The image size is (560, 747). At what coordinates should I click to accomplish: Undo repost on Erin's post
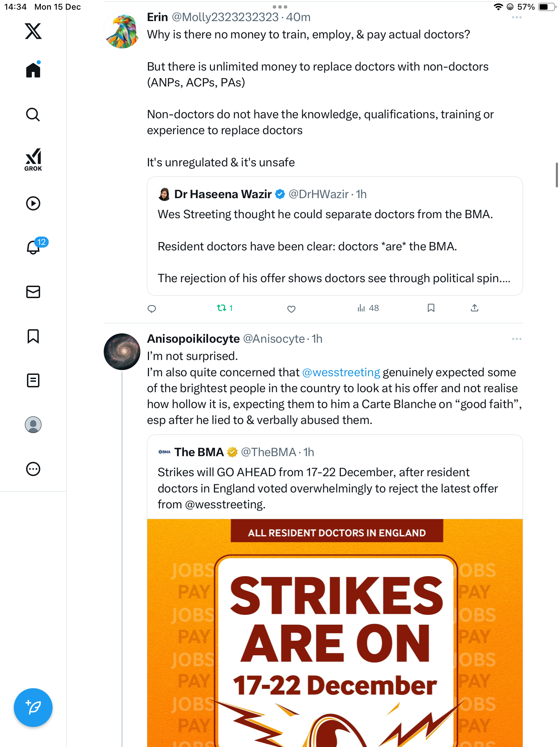[x=222, y=308]
